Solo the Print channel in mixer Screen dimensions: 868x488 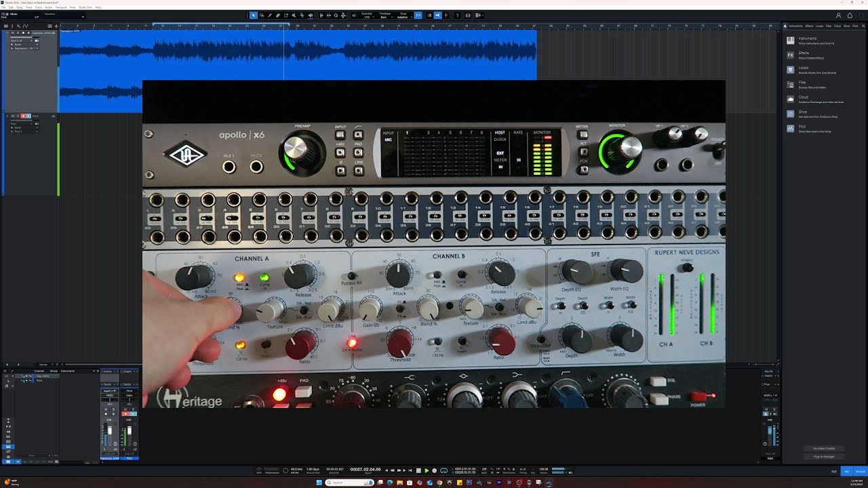(133, 409)
